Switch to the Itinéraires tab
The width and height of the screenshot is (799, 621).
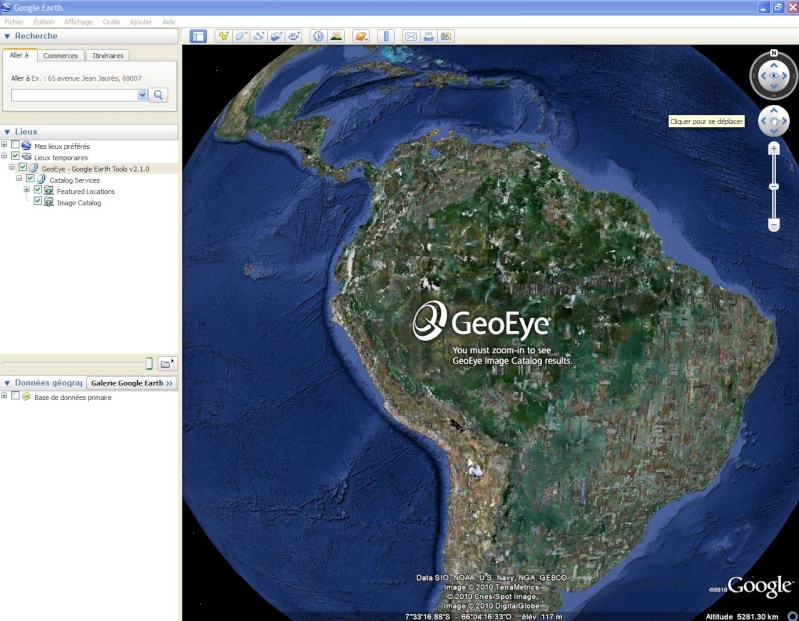(108, 56)
